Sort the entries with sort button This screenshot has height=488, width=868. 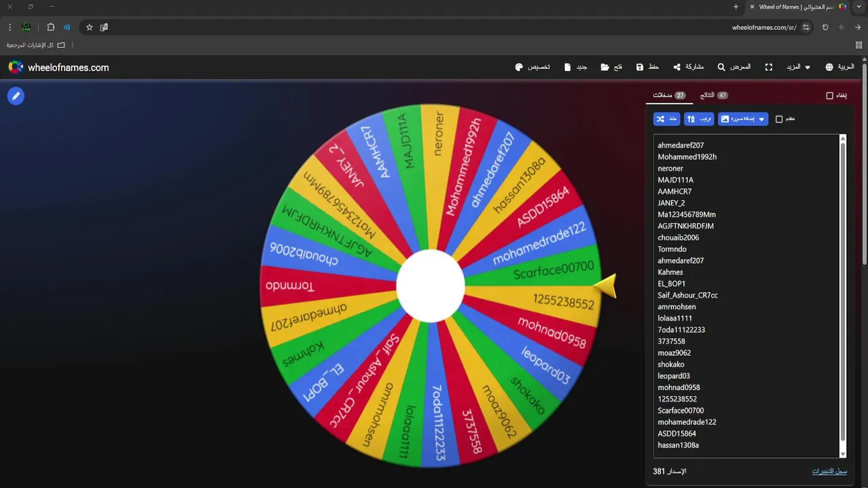tap(699, 119)
